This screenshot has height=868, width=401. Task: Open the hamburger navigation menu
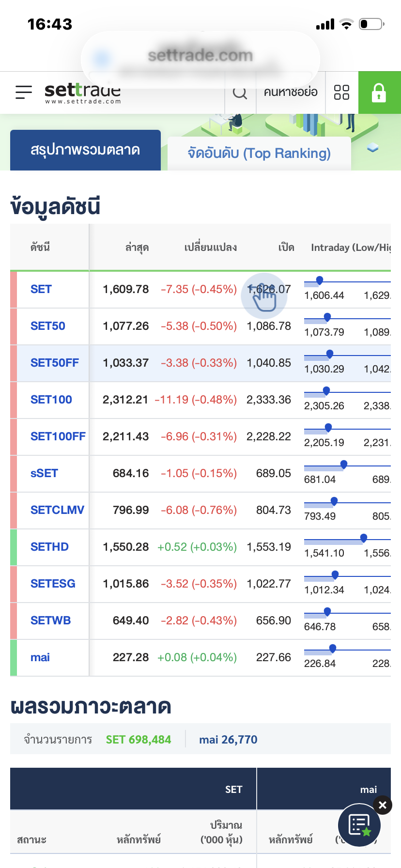(24, 92)
